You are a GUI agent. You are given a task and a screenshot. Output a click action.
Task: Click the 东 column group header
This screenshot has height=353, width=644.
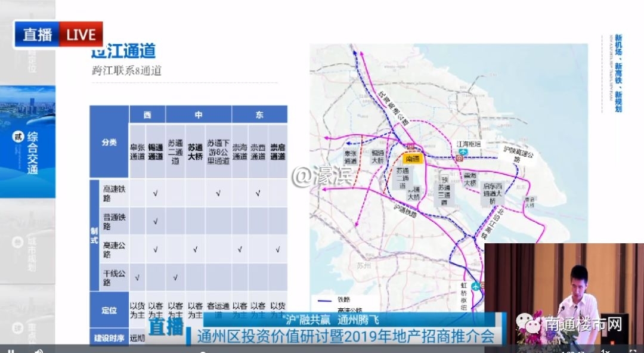(259, 114)
